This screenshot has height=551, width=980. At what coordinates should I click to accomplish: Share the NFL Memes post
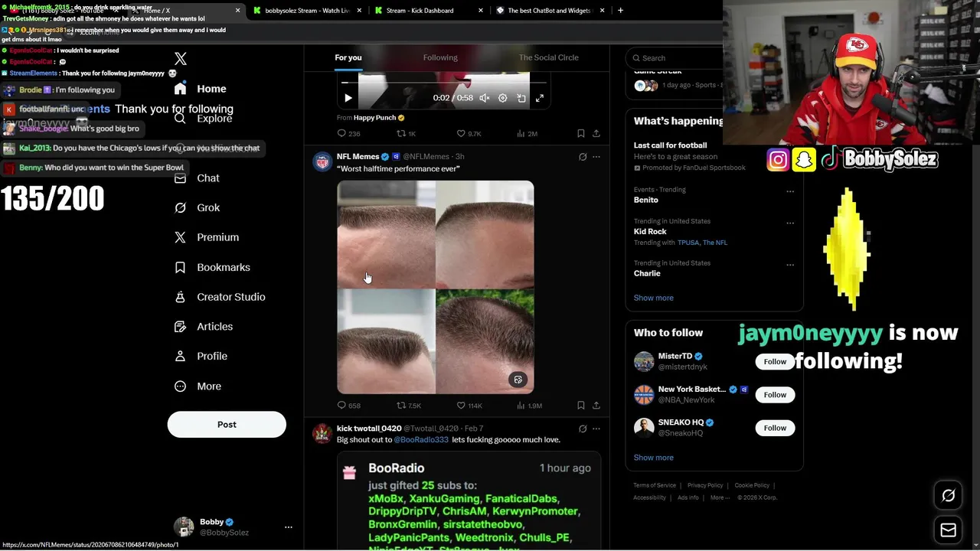tap(596, 406)
